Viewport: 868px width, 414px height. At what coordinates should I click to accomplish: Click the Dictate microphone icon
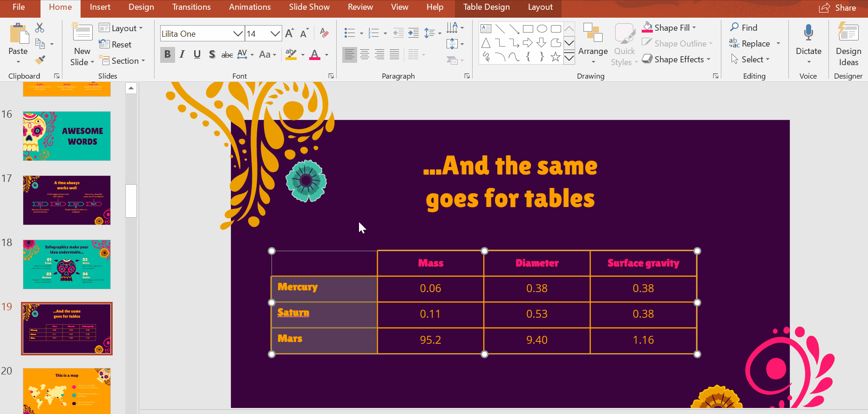(x=808, y=33)
